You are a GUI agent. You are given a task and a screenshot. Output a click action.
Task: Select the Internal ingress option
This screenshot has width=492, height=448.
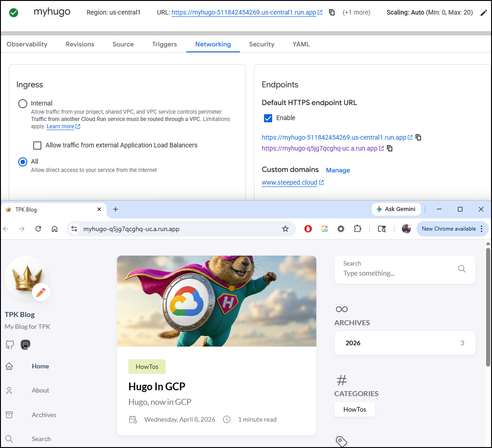coord(23,104)
